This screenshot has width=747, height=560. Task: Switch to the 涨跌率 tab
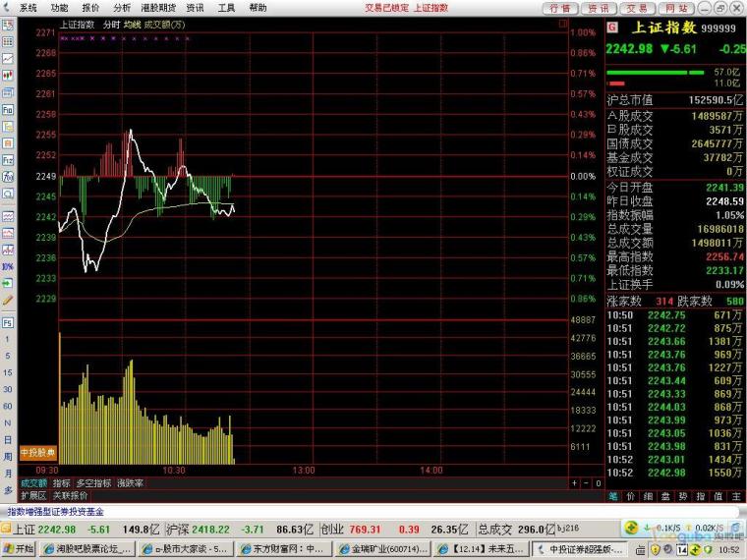[x=131, y=483]
